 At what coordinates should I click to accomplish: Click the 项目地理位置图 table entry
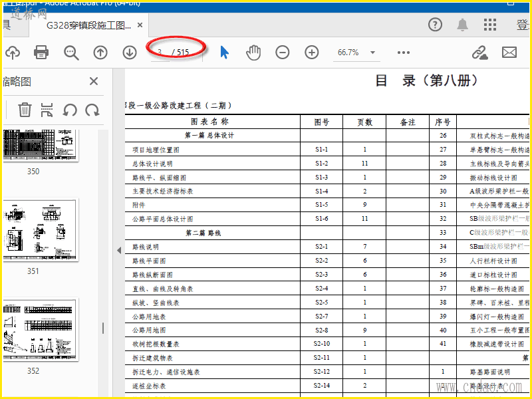coord(156,150)
